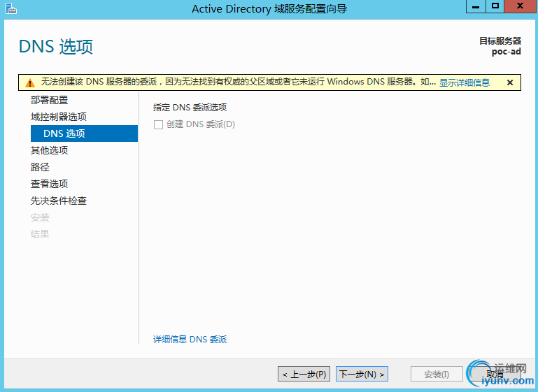Click the 目标服务器 label
Screen dimensions: 538x392
coord(500,41)
